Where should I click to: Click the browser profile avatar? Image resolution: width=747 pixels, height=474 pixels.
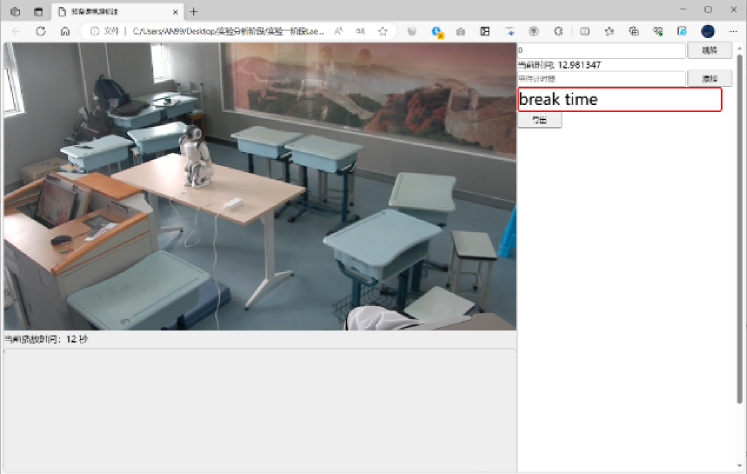(x=708, y=31)
